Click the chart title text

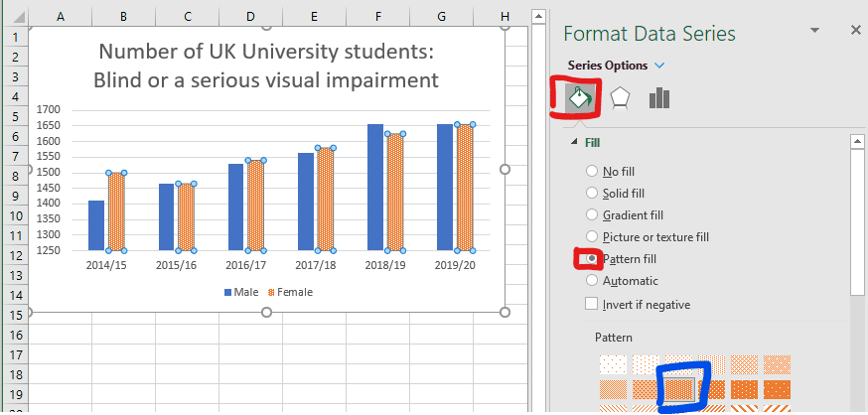[265, 66]
